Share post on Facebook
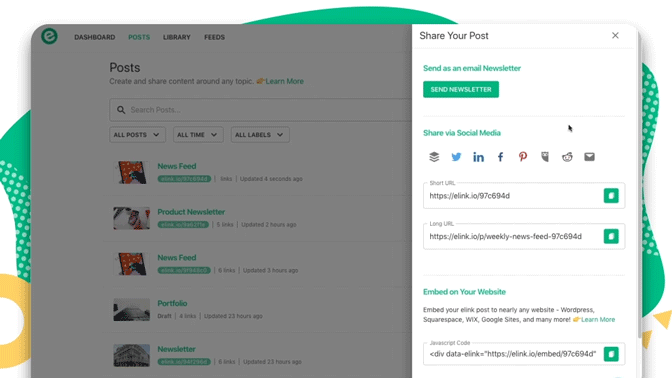The width and height of the screenshot is (672, 378). (500, 157)
